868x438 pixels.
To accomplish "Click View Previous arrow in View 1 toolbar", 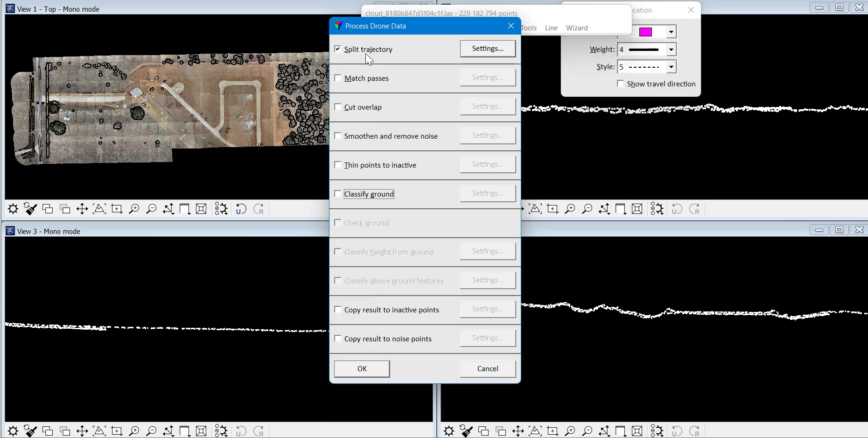I will 241,209.
